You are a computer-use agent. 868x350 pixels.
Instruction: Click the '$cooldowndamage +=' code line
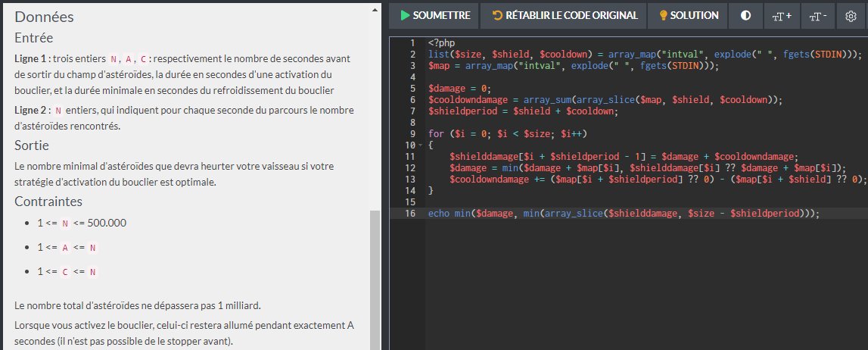(657, 179)
